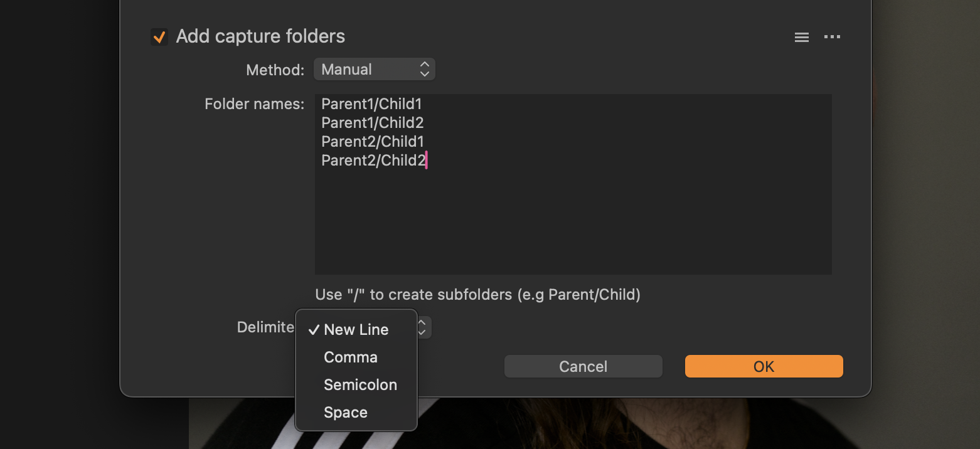Place cursor on Parent2/Child1 line
980x449 pixels.
372,142
